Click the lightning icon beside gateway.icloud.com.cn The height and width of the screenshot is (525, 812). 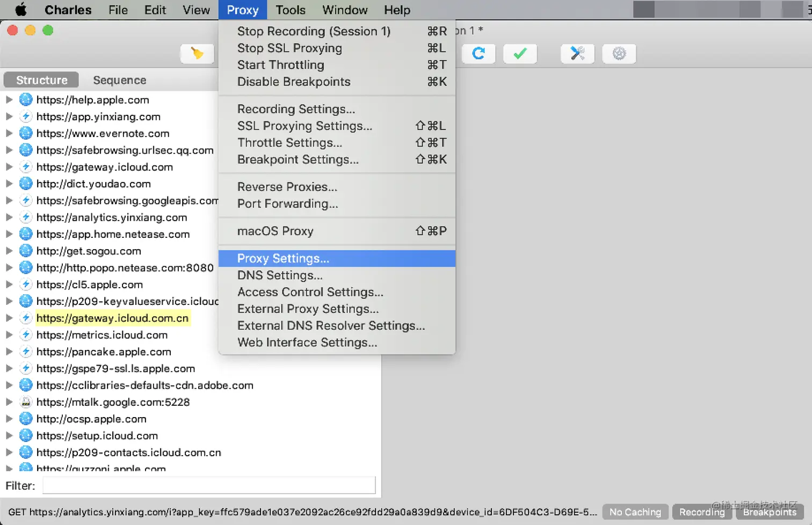(x=26, y=318)
